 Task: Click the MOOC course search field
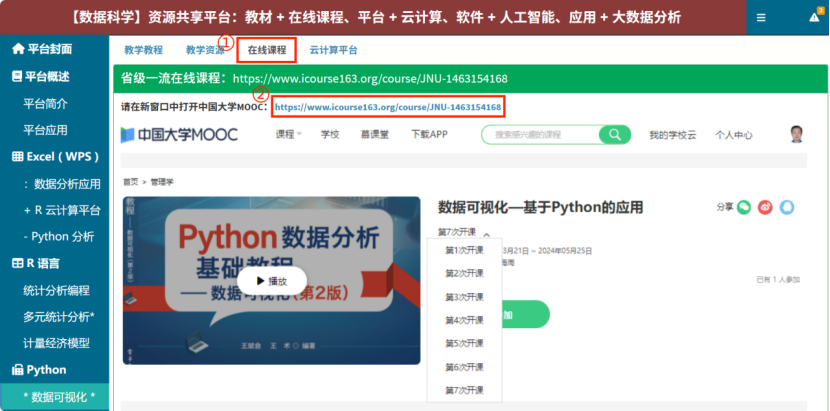coord(540,135)
